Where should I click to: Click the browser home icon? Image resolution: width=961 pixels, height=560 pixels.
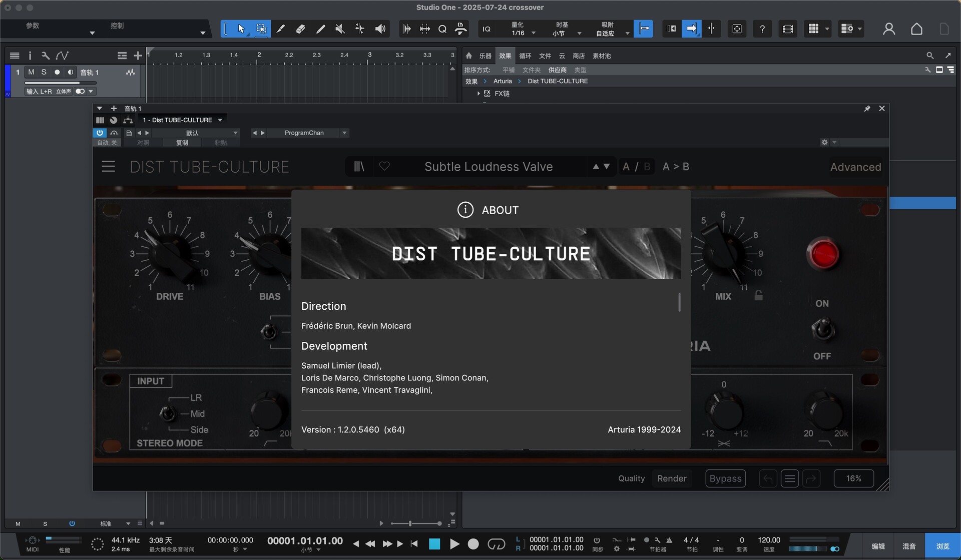point(468,56)
